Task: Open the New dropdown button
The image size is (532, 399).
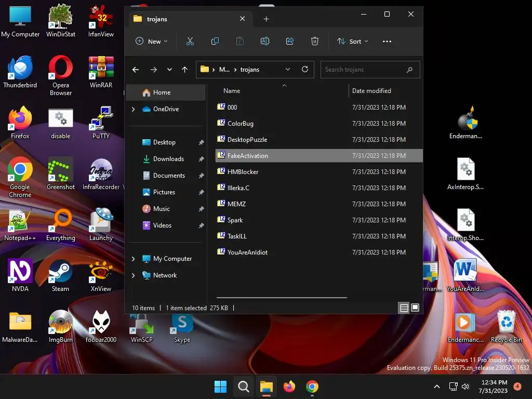Action: pyautogui.click(x=152, y=42)
